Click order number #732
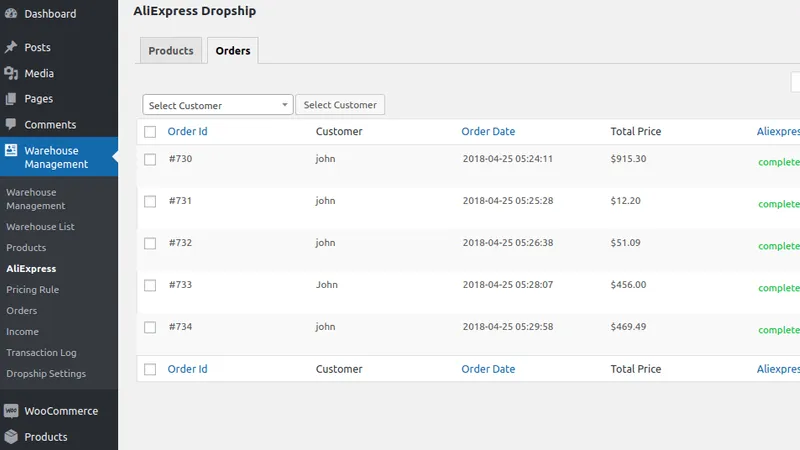The image size is (800, 450). tap(181, 242)
